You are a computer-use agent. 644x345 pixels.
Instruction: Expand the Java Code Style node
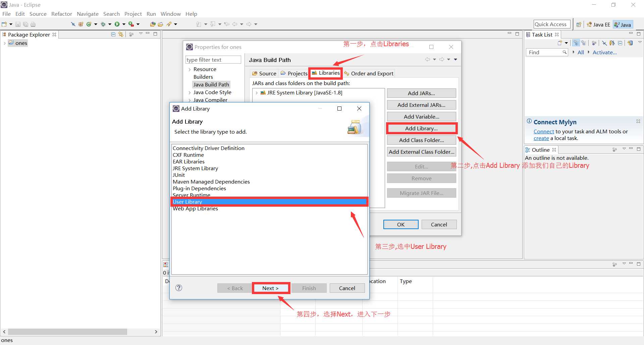tap(190, 92)
